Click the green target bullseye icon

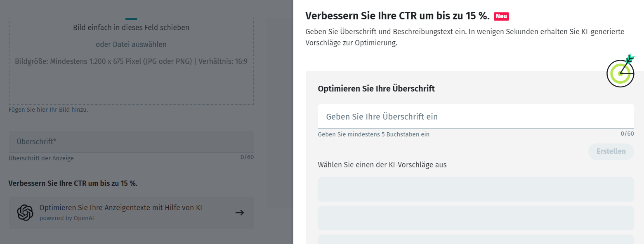[x=620, y=73]
